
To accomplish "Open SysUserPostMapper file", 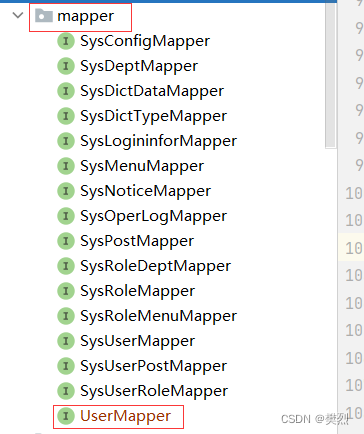I will (x=153, y=367).
